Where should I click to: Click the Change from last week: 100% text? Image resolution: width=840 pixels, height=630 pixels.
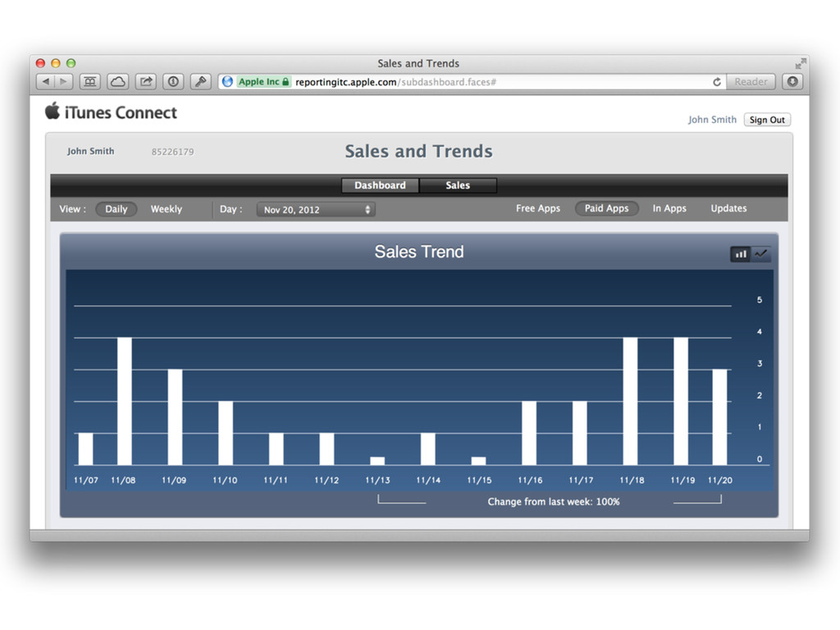click(x=554, y=501)
